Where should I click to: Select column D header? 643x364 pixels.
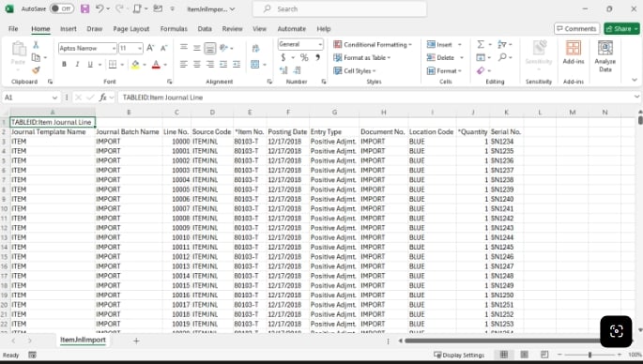point(212,113)
